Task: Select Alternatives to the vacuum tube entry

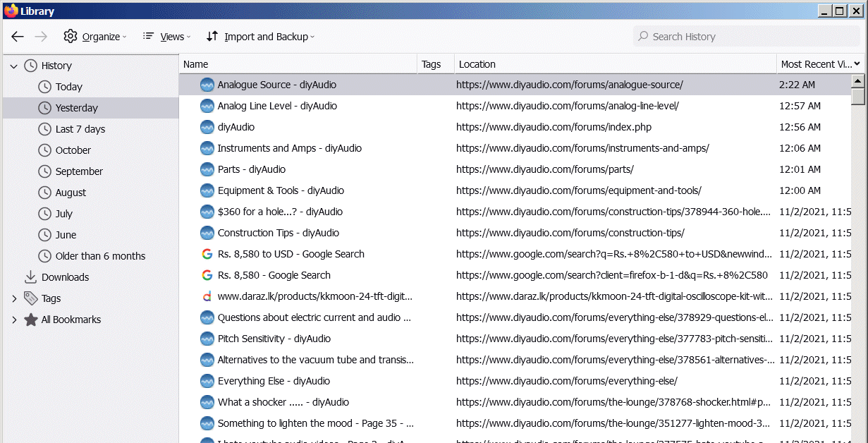Action: 514,360
